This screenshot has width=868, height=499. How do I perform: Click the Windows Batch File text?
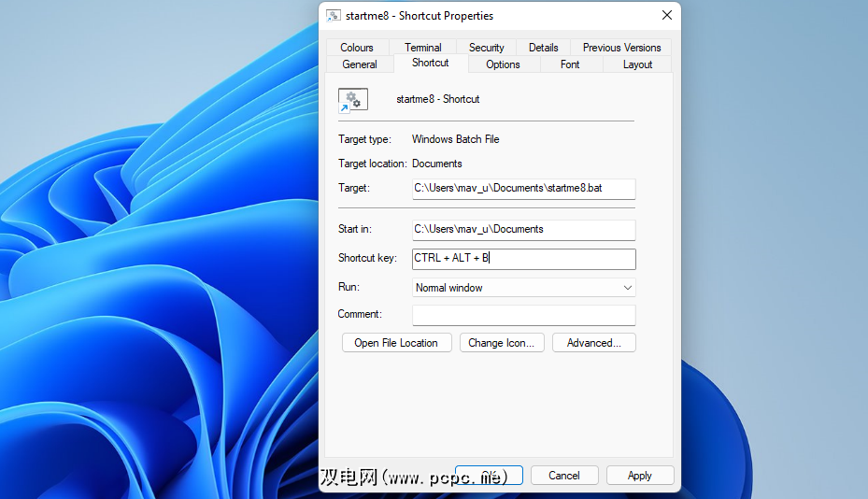tap(456, 139)
